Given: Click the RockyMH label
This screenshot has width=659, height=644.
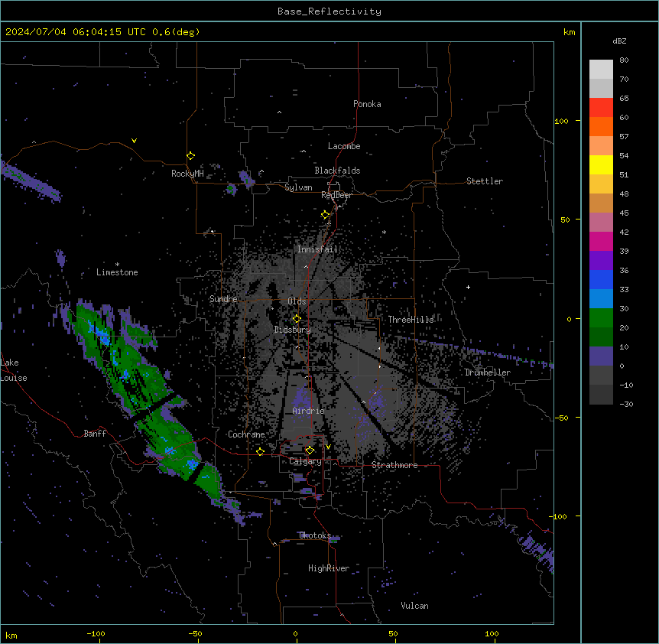Looking at the screenshot, I should (187, 174).
